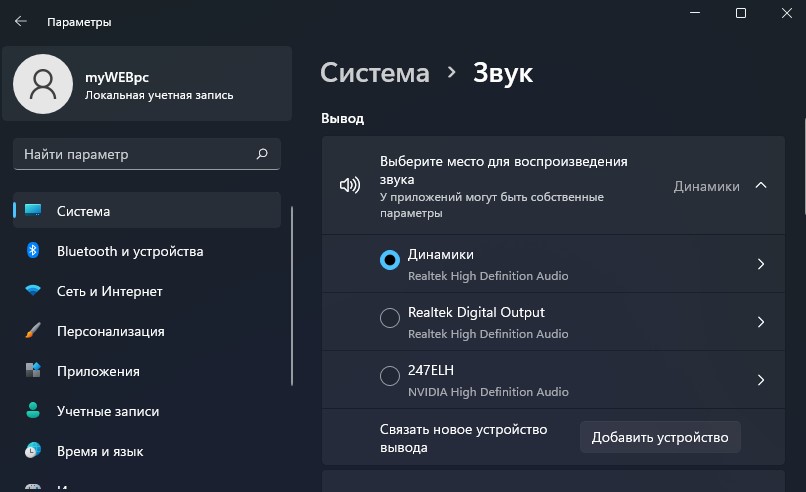Screen dimensions: 806x492
Task: Open Приложения section
Action: point(147,371)
